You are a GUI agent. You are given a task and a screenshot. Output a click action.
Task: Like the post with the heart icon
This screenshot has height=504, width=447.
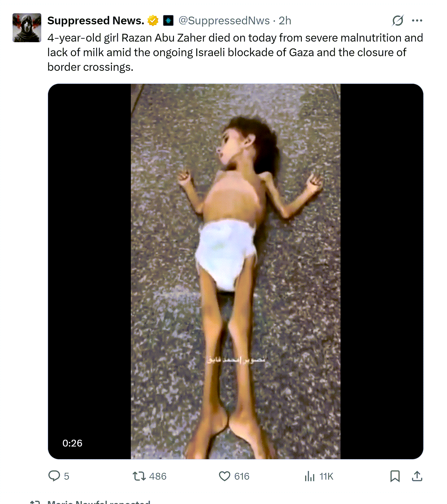point(224,476)
